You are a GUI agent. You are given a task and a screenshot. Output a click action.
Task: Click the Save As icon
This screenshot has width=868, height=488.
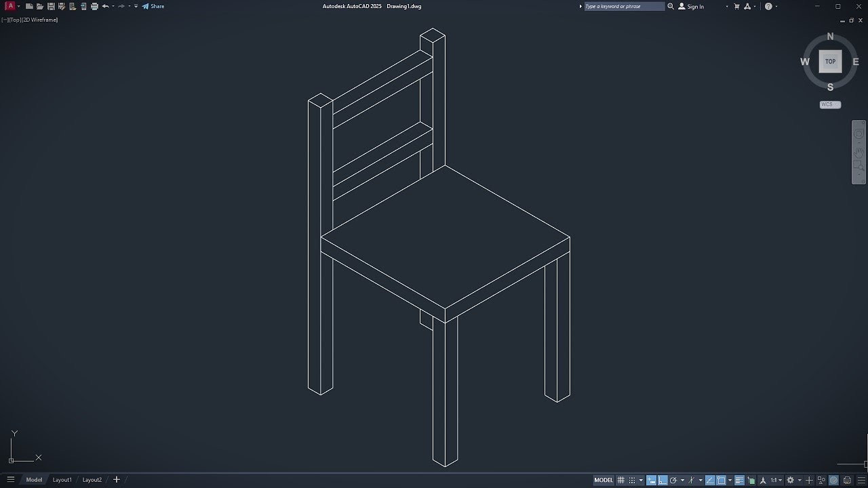tap(61, 6)
